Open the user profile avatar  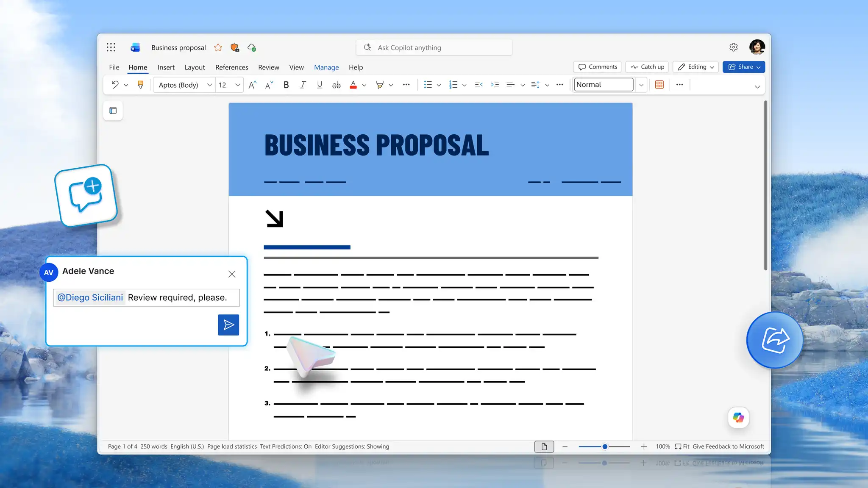coord(757,47)
